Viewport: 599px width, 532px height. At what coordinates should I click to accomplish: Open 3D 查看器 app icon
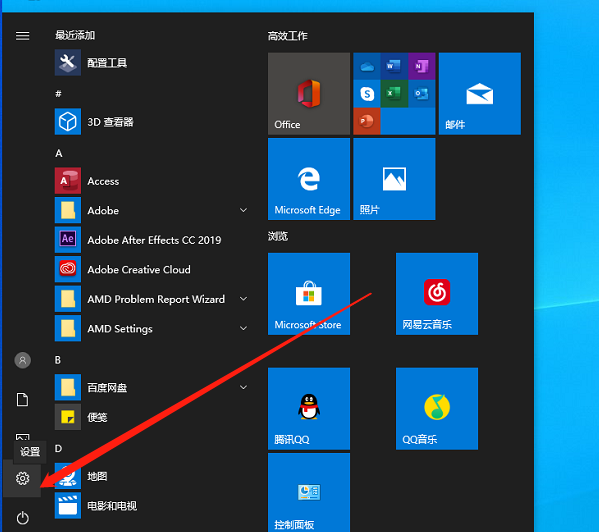(x=68, y=122)
